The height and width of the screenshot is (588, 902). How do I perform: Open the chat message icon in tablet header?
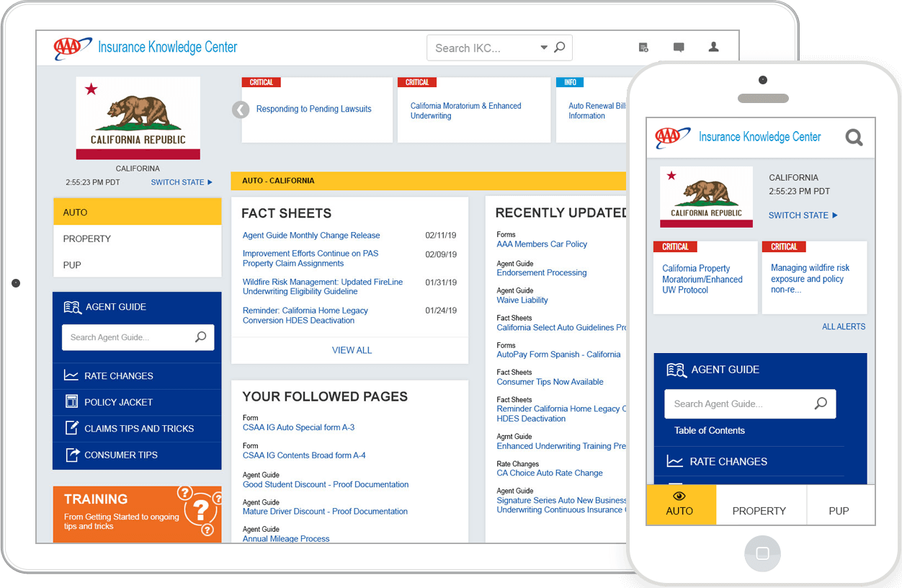click(679, 48)
